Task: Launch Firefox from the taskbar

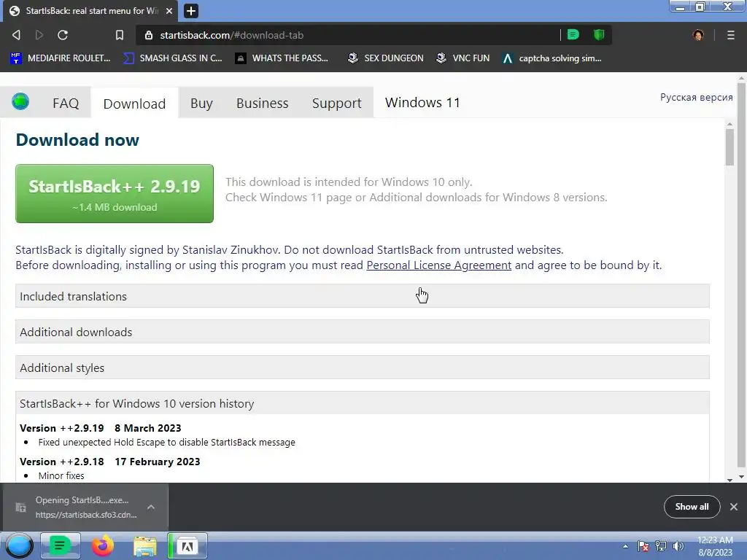Action: pos(103,545)
